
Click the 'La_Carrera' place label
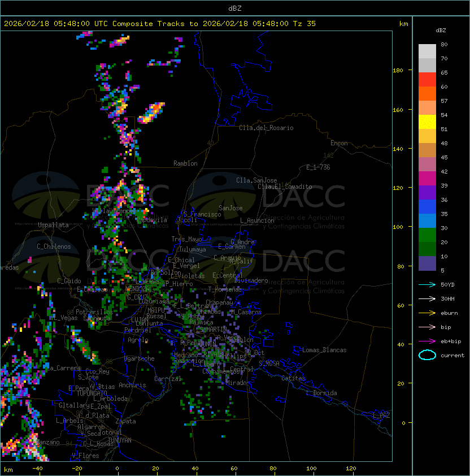[x=63, y=368]
